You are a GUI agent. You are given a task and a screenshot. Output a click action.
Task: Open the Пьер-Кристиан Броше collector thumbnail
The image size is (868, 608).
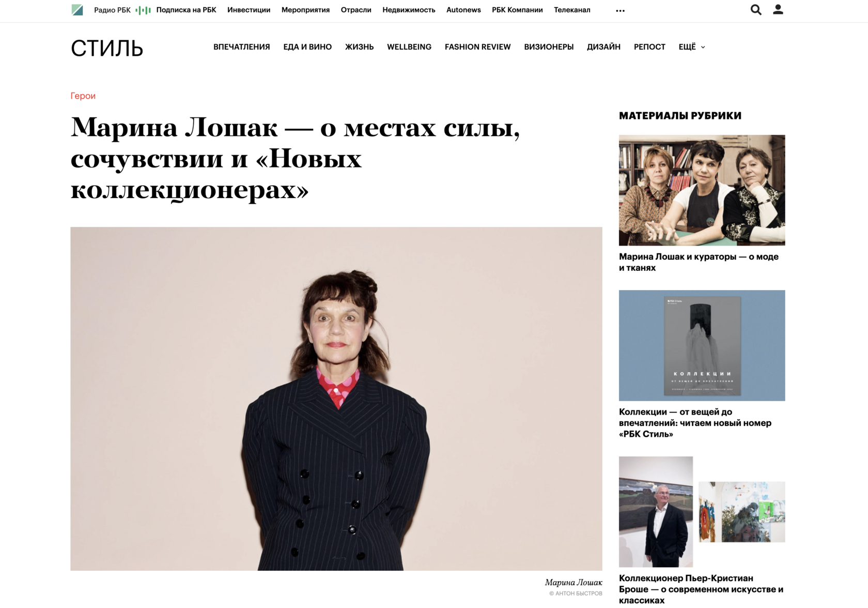(x=702, y=512)
